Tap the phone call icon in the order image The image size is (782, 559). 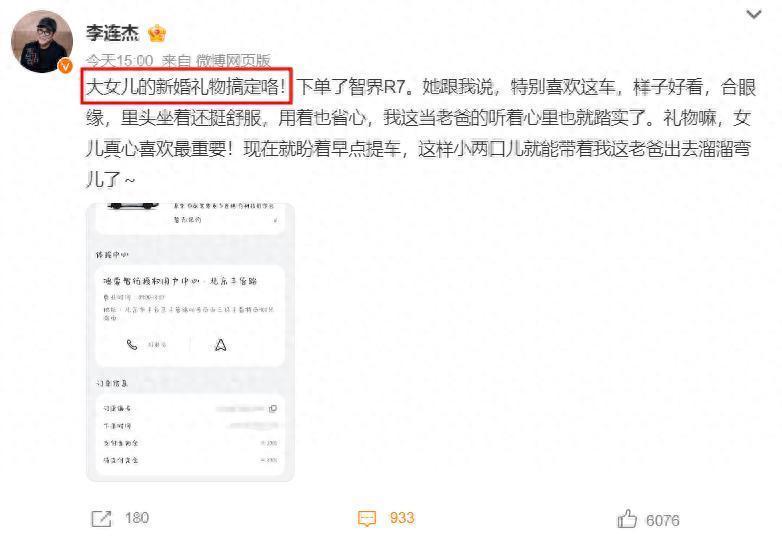[132, 345]
